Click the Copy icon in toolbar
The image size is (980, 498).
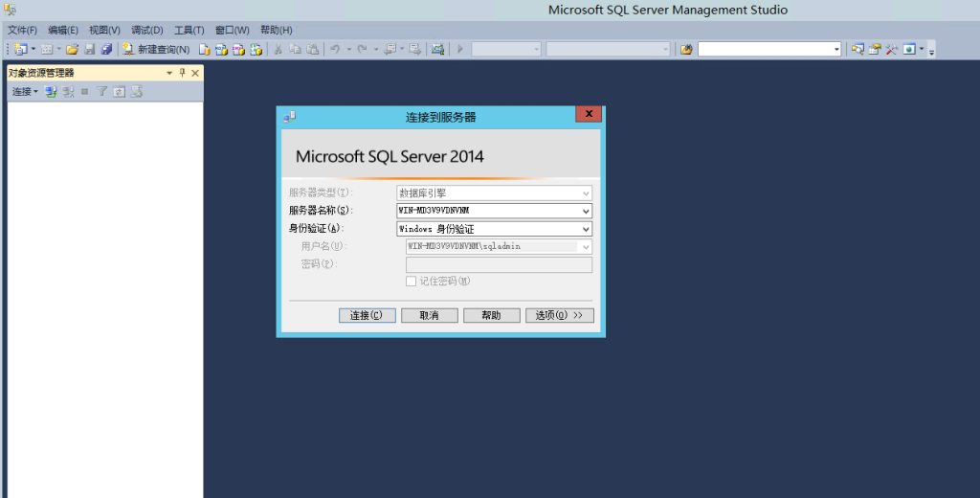296,49
